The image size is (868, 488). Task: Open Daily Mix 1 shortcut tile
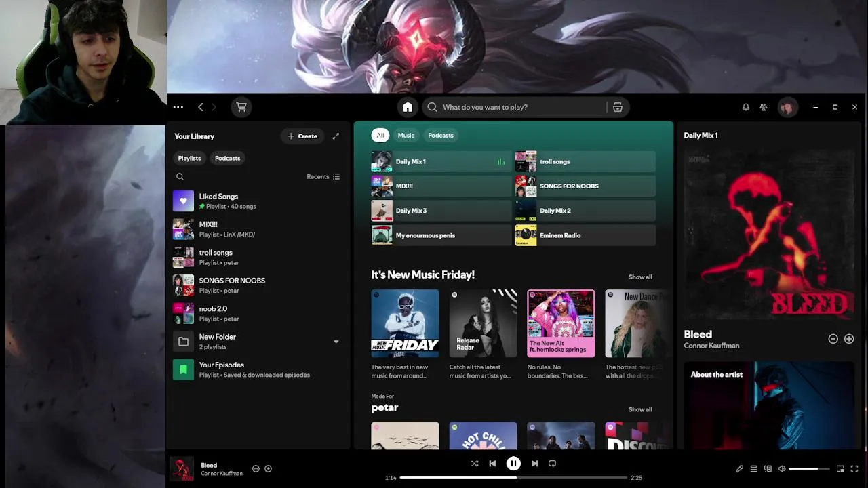point(441,162)
